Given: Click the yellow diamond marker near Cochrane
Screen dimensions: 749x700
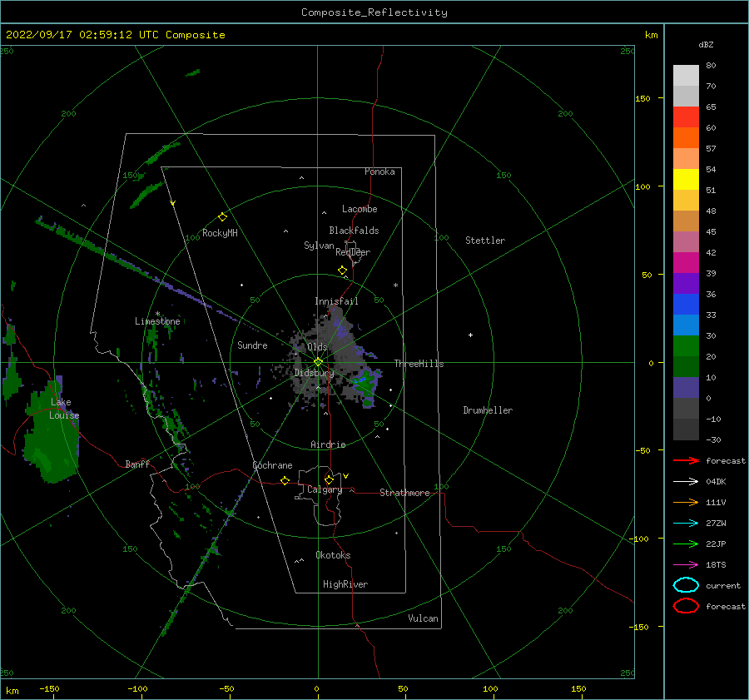Looking at the screenshot, I should (285, 481).
